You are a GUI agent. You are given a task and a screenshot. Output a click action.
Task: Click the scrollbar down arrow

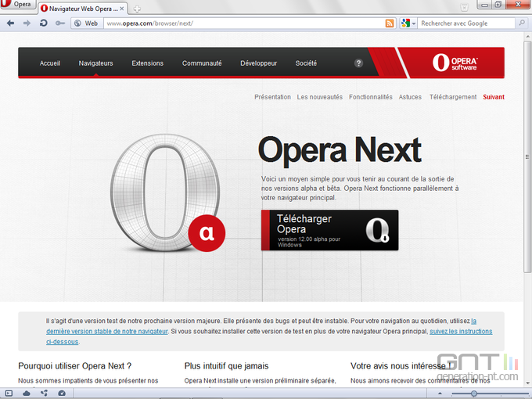pos(527,383)
